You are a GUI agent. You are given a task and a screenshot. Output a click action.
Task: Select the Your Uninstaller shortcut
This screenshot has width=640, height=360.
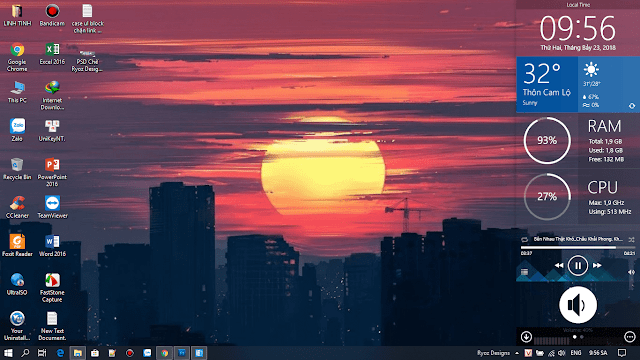point(17,326)
